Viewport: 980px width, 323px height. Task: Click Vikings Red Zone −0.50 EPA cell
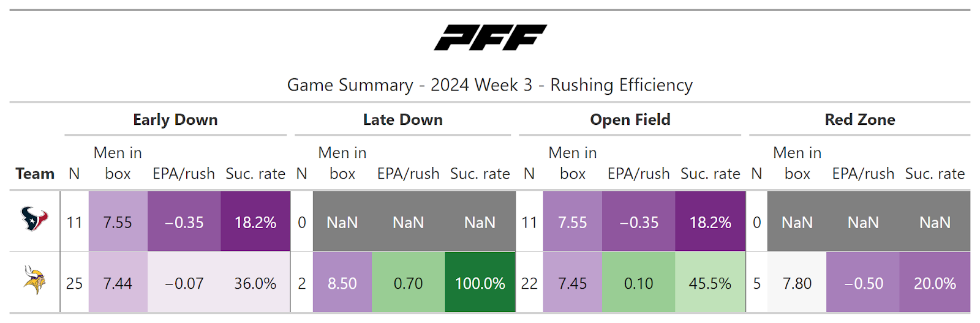[x=863, y=283]
